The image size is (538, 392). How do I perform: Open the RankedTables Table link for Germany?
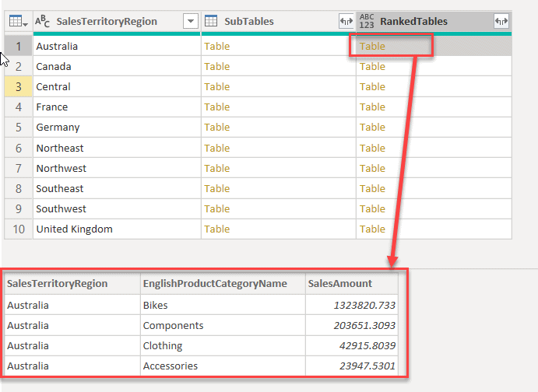tap(372, 127)
